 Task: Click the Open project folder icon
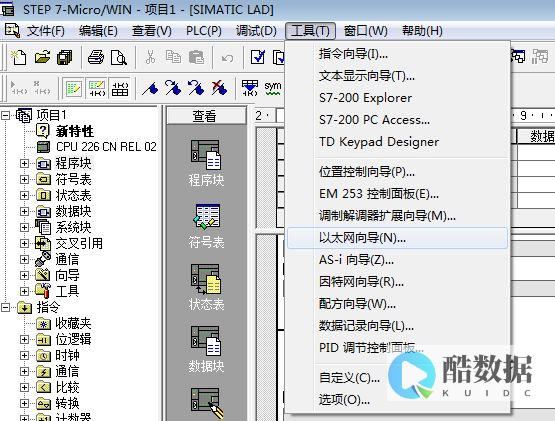(x=42, y=57)
